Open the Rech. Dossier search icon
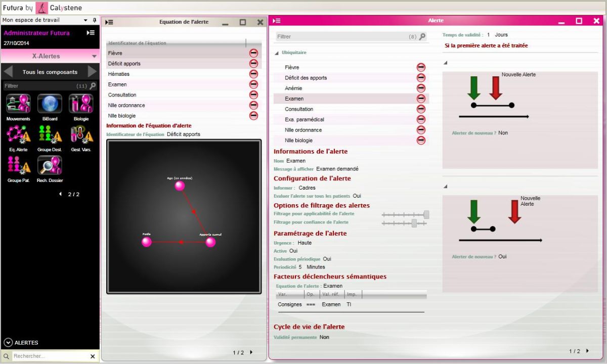607x364 pixels. pos(50,165)
